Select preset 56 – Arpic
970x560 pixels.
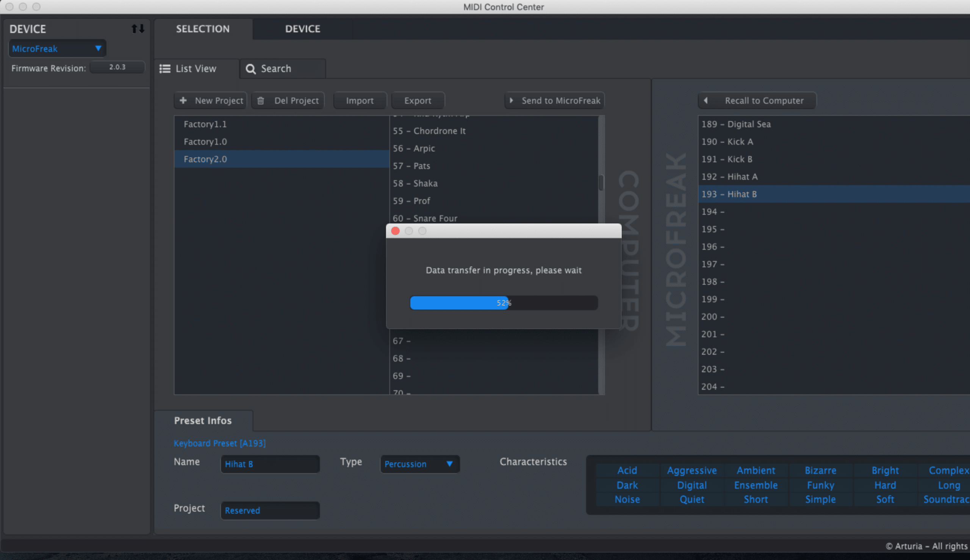494,148
